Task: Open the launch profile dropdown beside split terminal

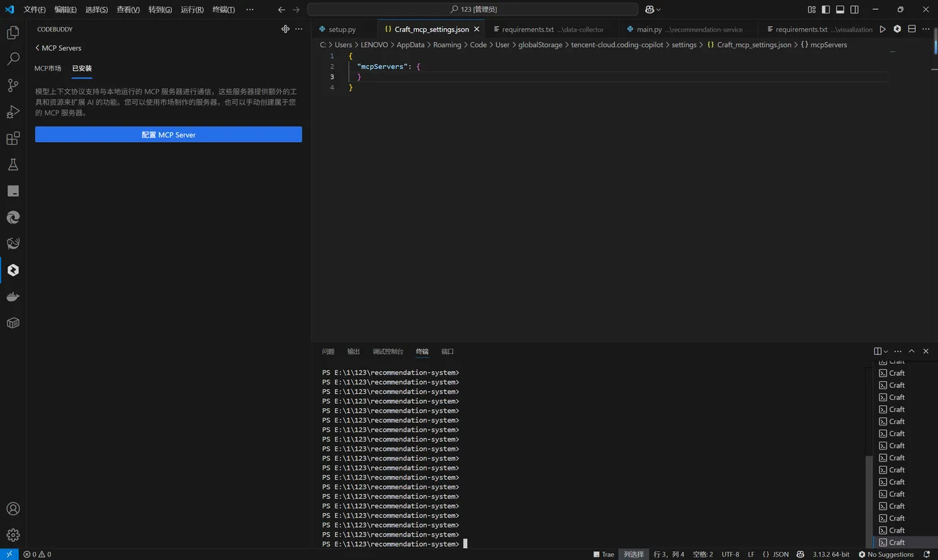Action: pos(886,351)
